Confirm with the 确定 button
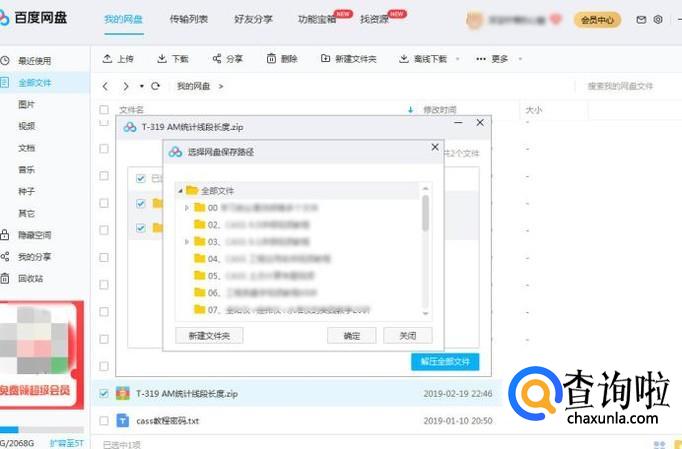 (351, 335)
